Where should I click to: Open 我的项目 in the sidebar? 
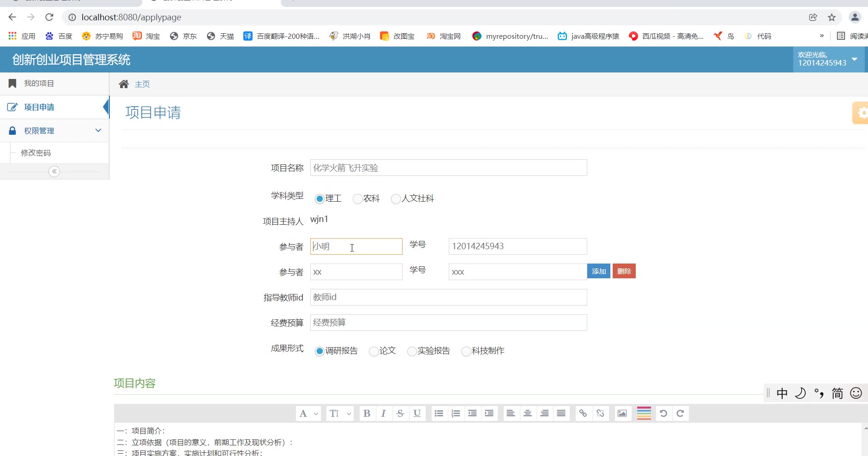tap(54, 84)
